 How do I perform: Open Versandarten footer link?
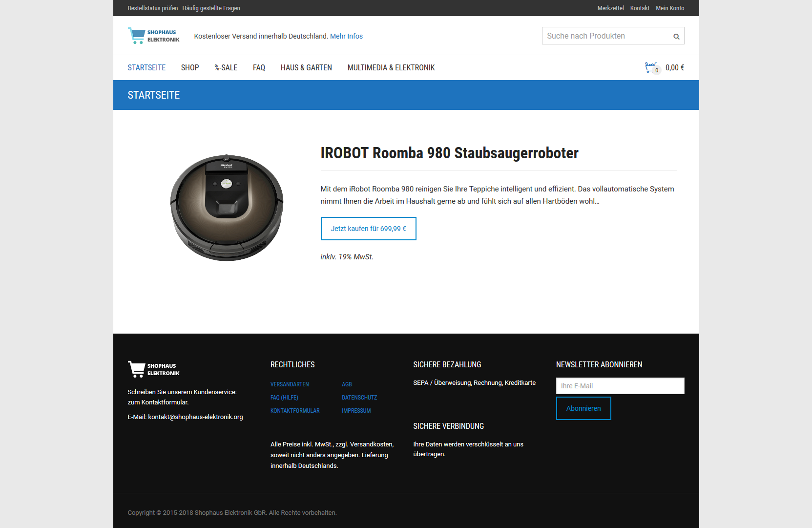tap(290, 384)
